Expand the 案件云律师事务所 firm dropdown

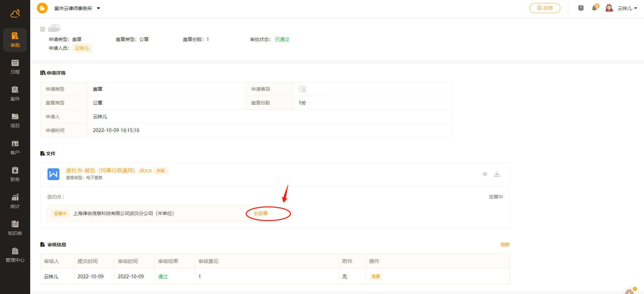98,8
